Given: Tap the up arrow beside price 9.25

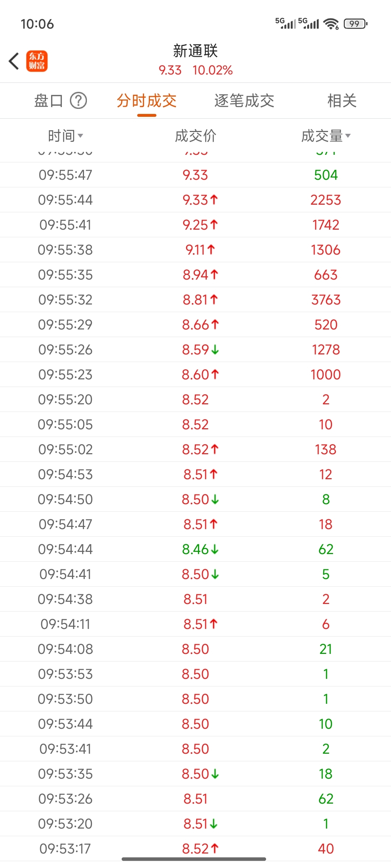Looking at the screenshot, I should tap(214, 225).
